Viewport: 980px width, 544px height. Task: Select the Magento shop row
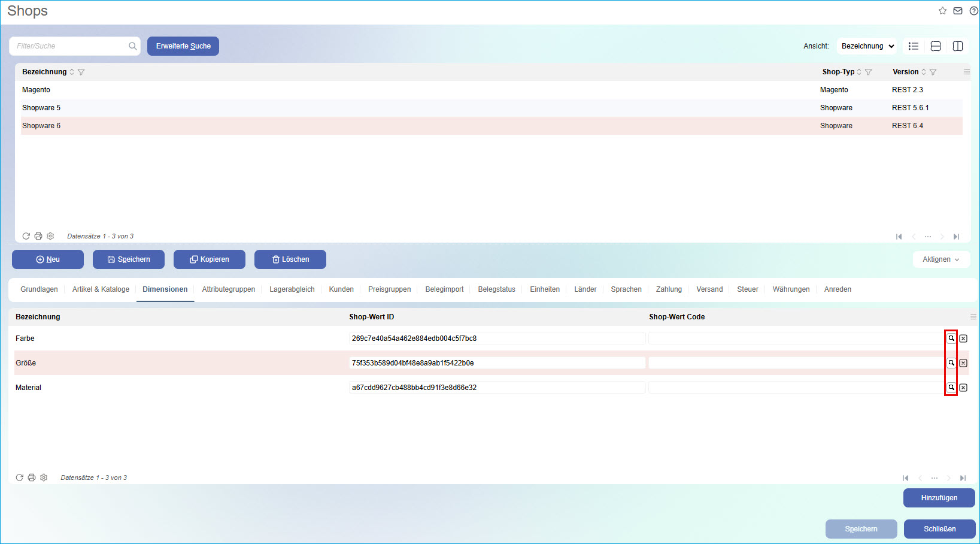pos(491,90)
